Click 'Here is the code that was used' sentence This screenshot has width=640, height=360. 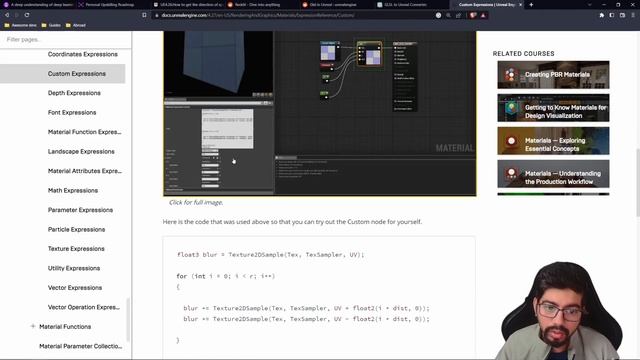coord(292,222)
